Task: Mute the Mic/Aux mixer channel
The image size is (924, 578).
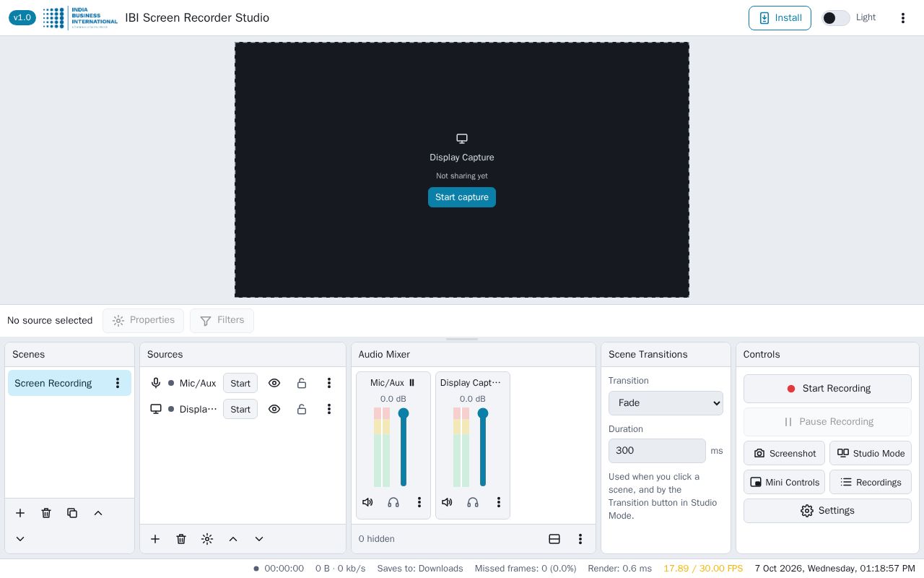Action: (x=367, y=502)
